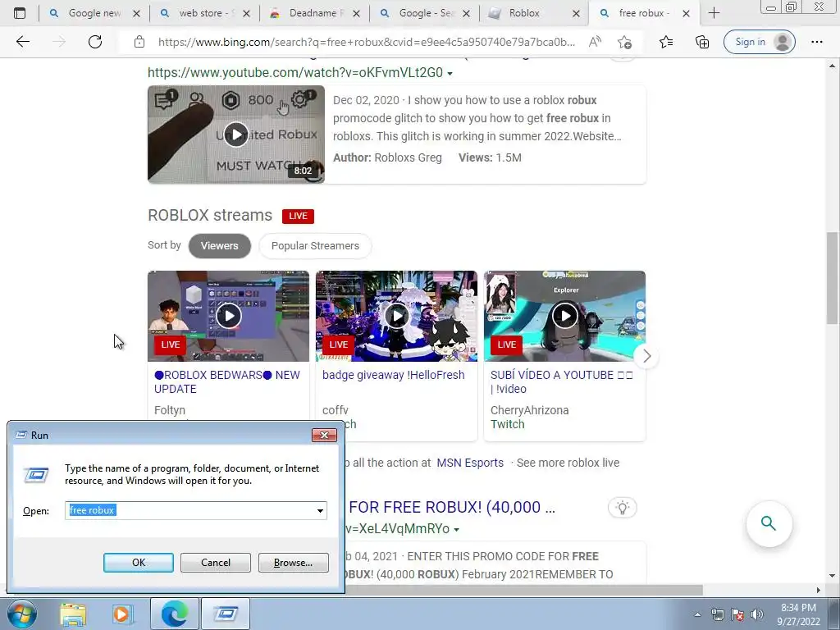Sort streams by Viewers

220,246
